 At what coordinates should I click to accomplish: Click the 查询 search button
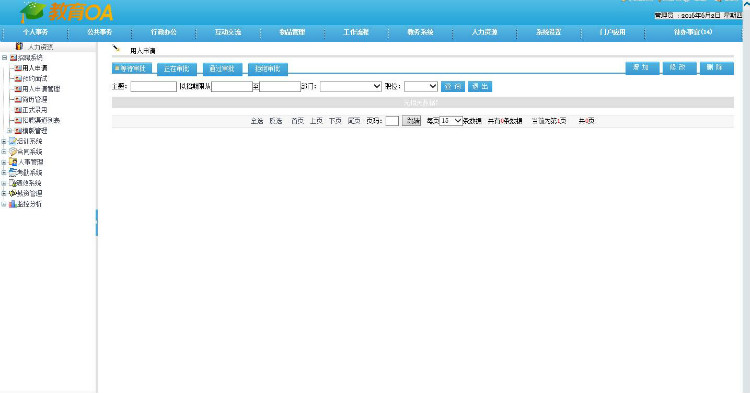(x=452, y=87)
